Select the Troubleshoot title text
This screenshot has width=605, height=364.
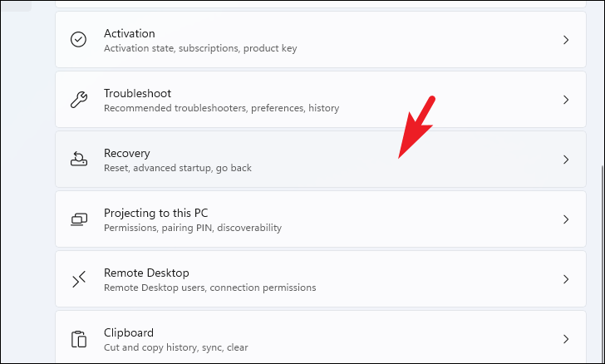coord(137,93)
